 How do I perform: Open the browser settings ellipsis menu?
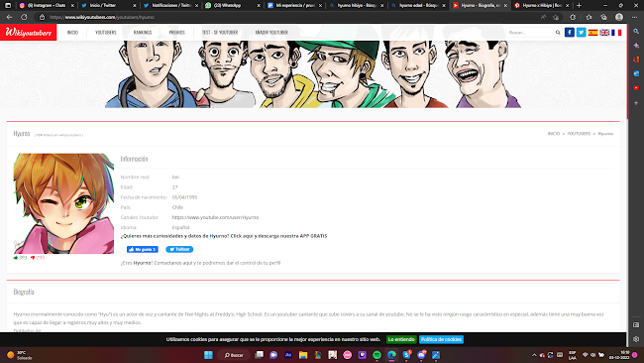[x=634, y=17]
